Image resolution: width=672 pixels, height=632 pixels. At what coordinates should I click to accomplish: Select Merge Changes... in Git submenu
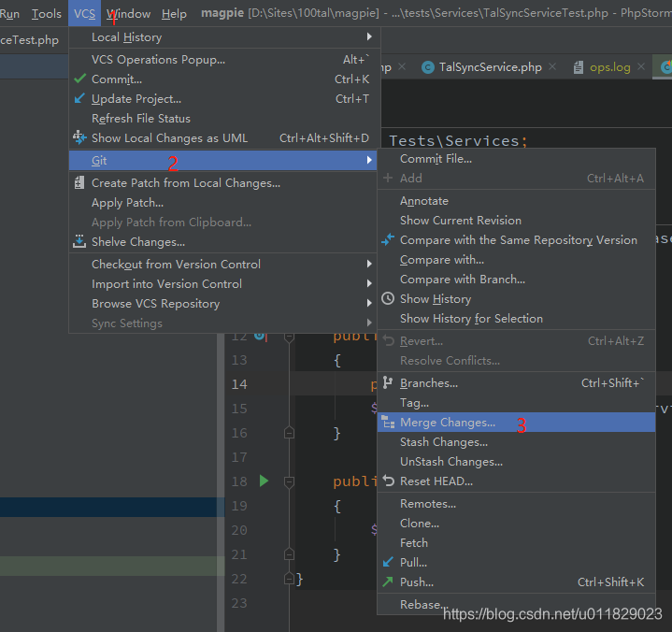coord(517,423)
